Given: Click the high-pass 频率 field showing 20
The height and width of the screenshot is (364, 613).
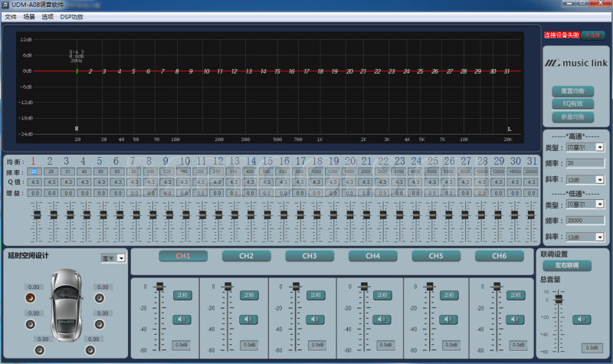Looking at the screenshot, I should click(x=585, y=163).
